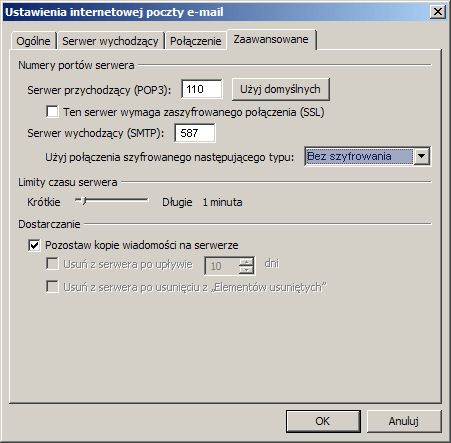
Task: Select the Połączenie tab
Action: 196,41
